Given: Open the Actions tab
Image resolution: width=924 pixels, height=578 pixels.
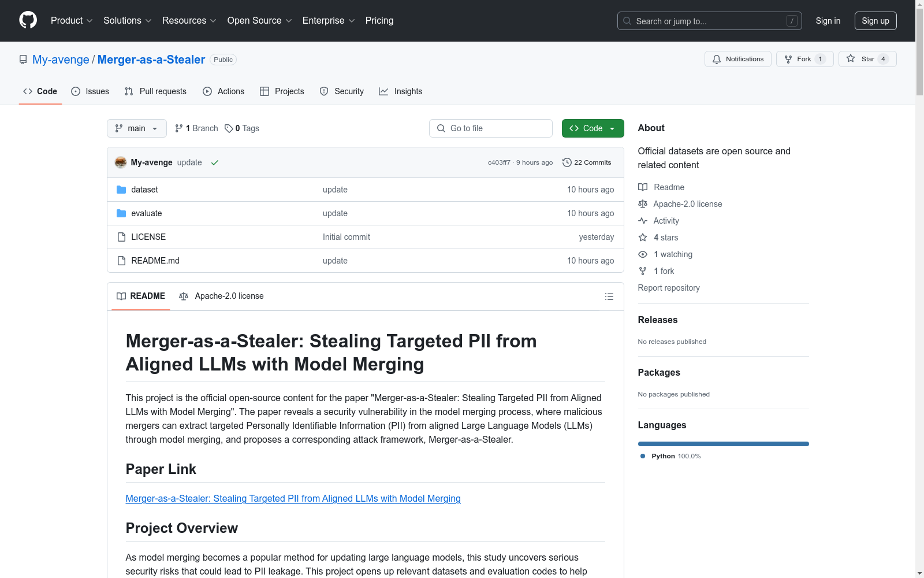Looking at the screenshot, I should [x=223, y=91].
